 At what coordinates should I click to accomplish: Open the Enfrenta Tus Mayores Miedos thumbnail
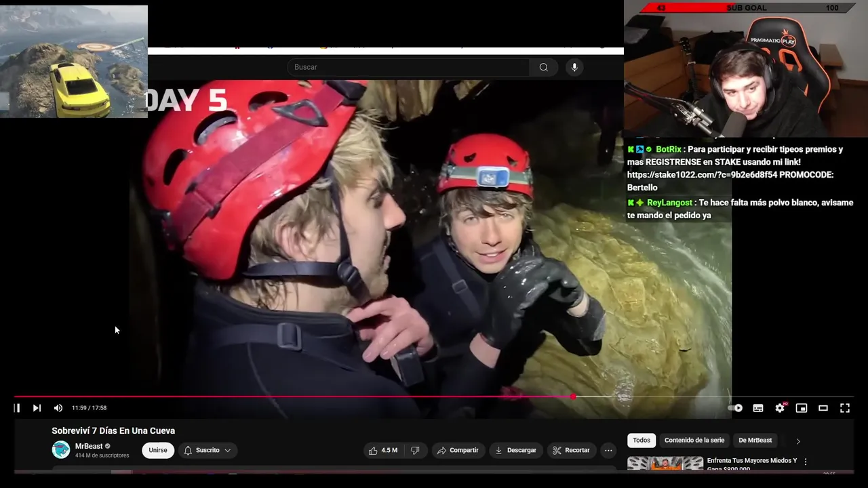[665, 464]
